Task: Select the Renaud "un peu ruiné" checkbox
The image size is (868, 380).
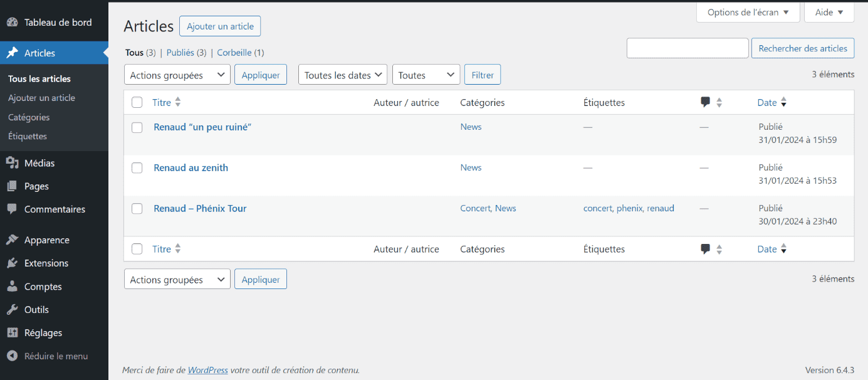Action: click(137, 127)
